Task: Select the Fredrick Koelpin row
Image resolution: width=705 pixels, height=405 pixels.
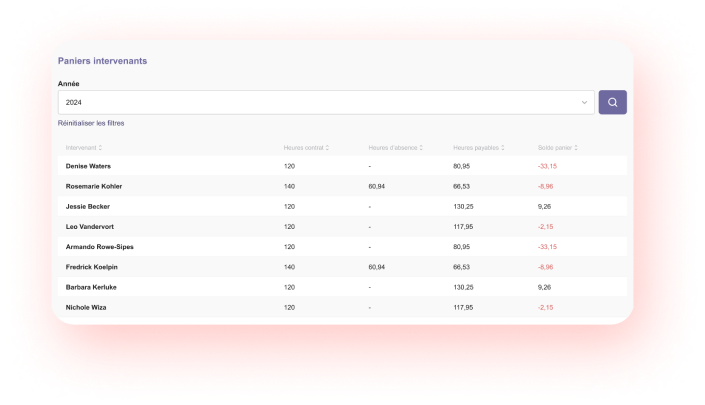Action: pos(92,267)
